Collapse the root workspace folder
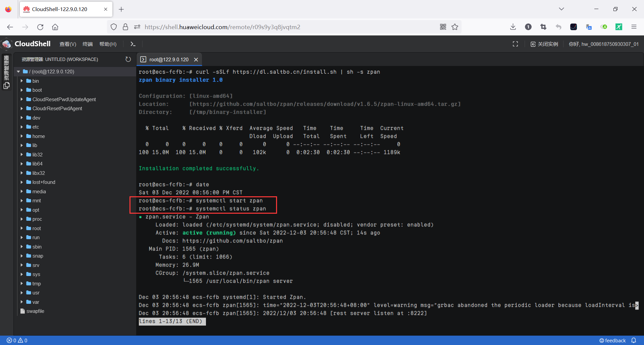Image resolution: width=644 pixels, height=345 pixels. click(x=18, y=72)
